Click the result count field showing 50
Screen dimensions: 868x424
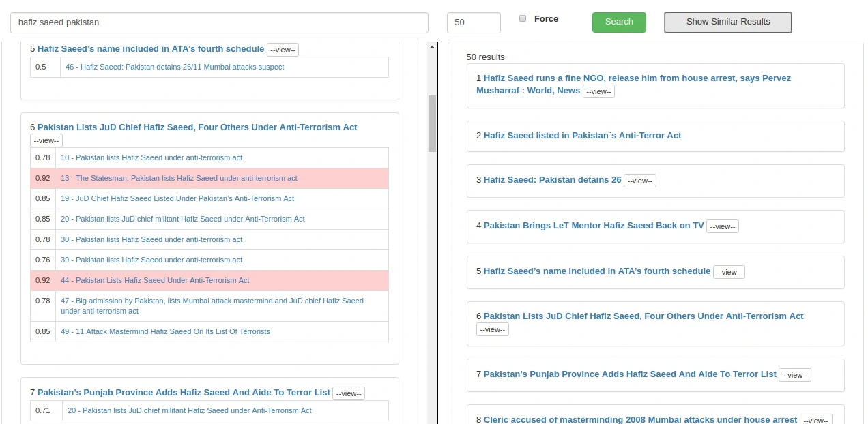(x=473, y=22)
